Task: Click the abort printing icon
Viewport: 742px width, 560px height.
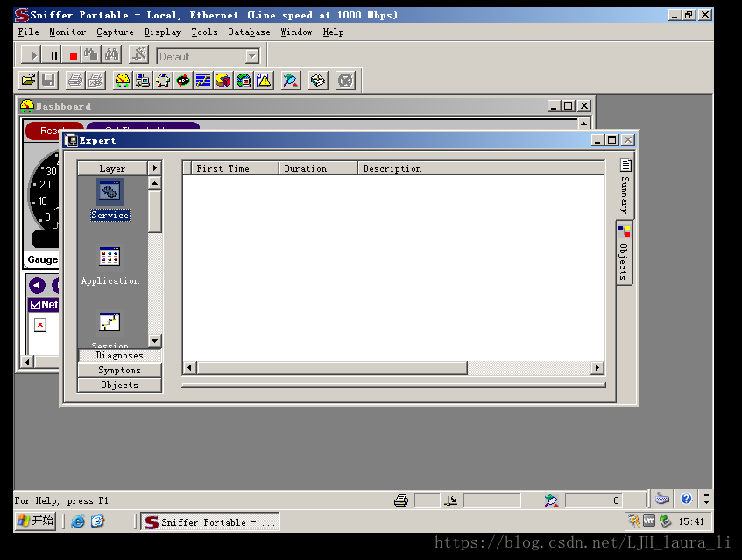Action: click(95, 81)
